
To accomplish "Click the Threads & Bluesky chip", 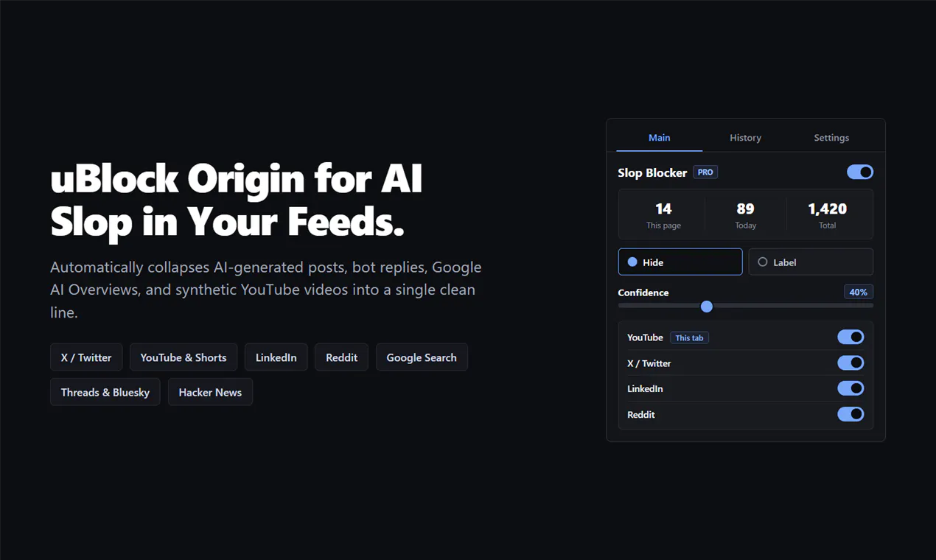I will pos(105,392).
